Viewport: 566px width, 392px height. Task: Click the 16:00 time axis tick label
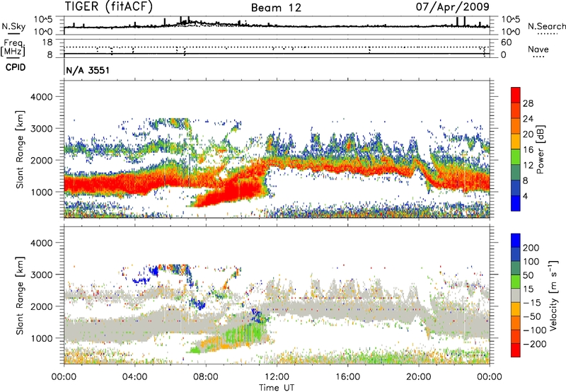tap(347, 377)
